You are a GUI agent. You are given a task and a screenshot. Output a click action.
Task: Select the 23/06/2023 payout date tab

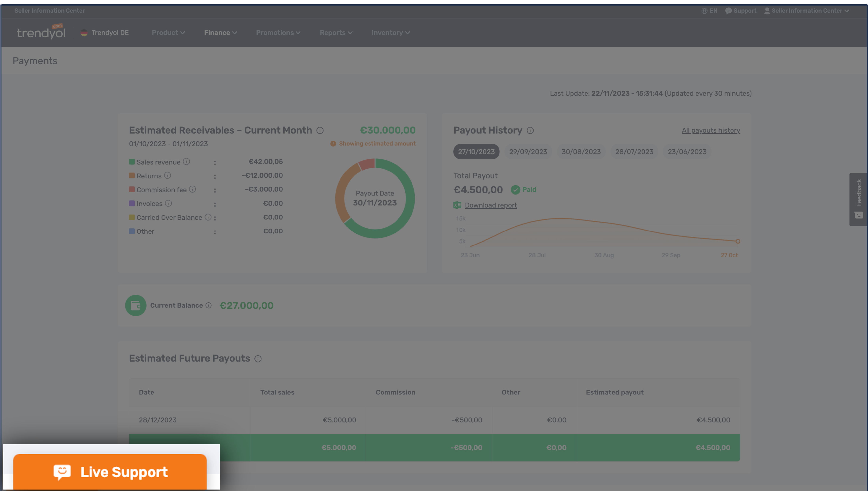[687, 152]
